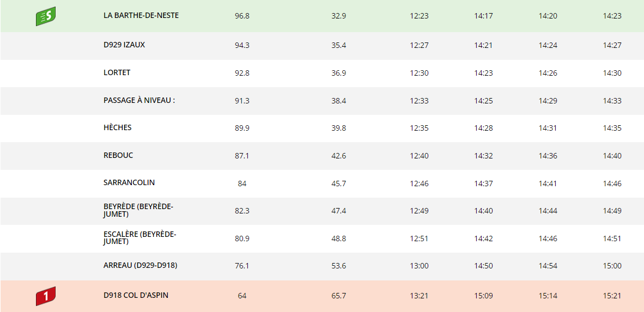Select the D929 IZAUX location name
This screenshot has height=312, width=644.
[x=124, y=45]
